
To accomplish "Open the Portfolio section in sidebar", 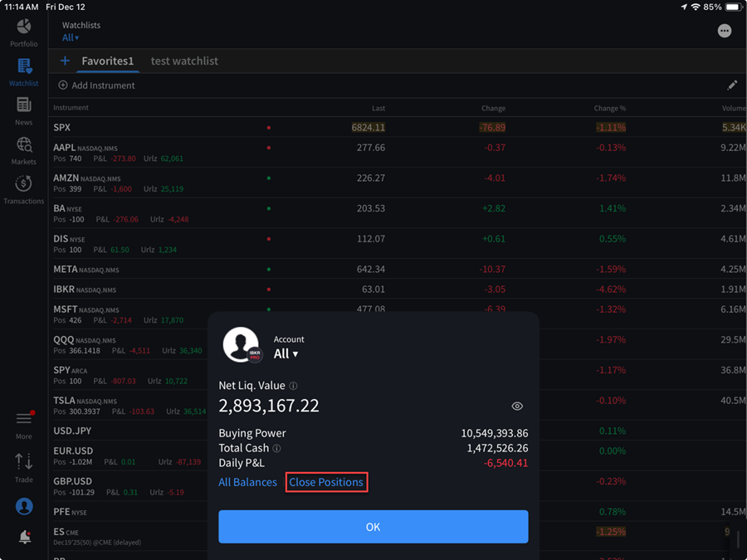I will click(x=23, y=32).
